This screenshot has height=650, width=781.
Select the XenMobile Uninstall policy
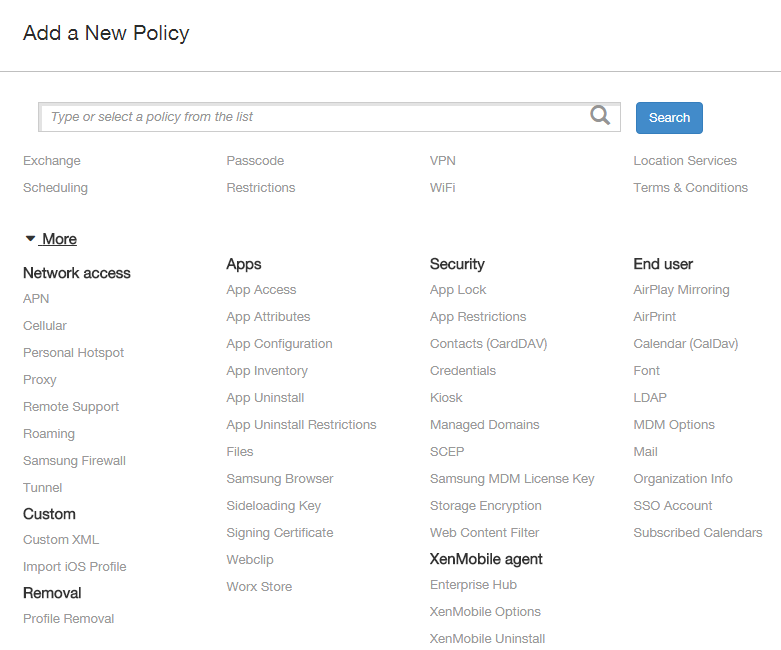click(x=487, y=639)
